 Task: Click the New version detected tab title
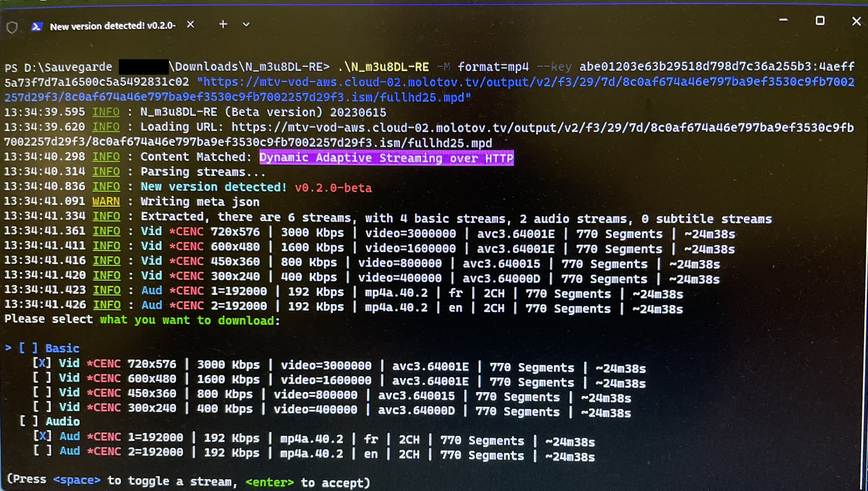[x=112, y=26]
